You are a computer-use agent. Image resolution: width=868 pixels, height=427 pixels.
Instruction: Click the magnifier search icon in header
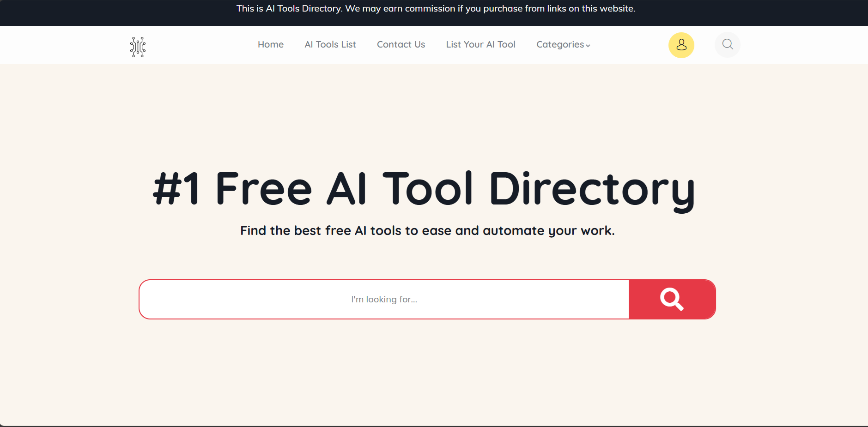click(x=727, y=44)
